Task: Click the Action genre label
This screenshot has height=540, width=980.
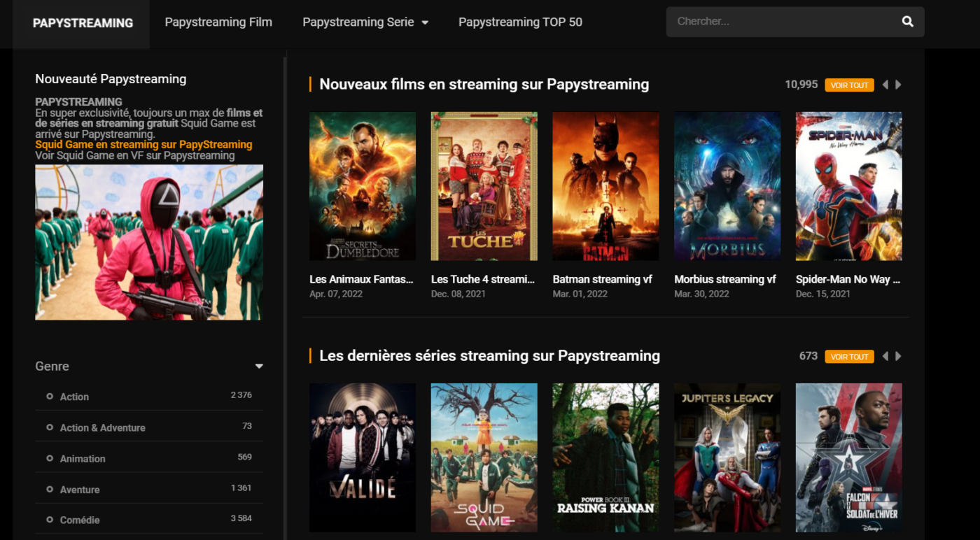Action: [74, 397]
